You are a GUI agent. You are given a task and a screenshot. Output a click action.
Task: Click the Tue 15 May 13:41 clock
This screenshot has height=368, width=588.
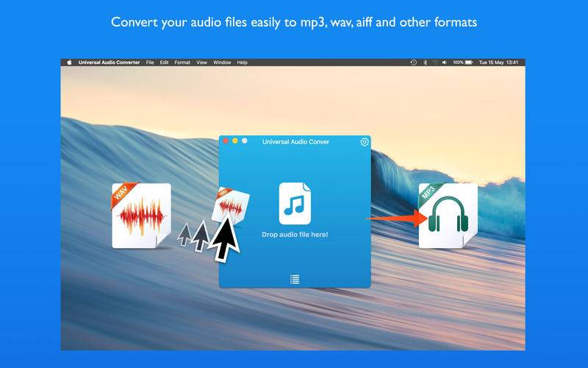click(x=498, y=63)
